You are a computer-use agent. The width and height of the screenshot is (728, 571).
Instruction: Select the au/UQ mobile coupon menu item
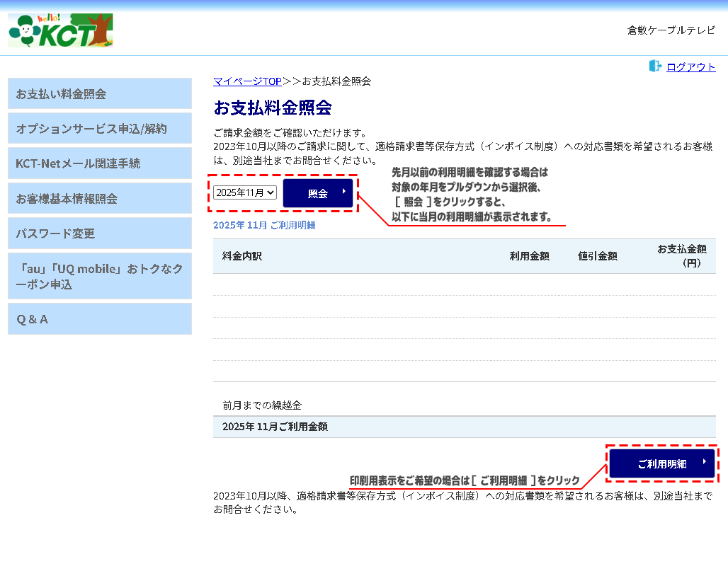100,276
